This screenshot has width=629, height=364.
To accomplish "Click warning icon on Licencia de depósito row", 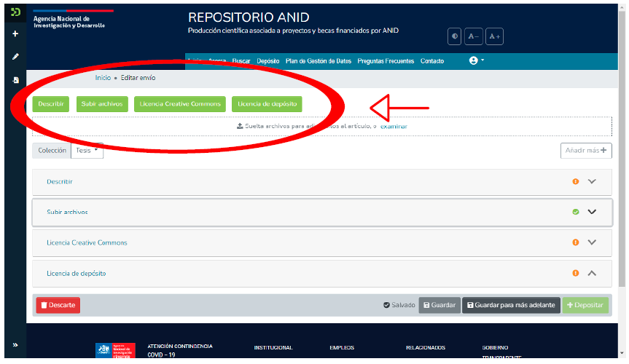I will click(576, 274).
